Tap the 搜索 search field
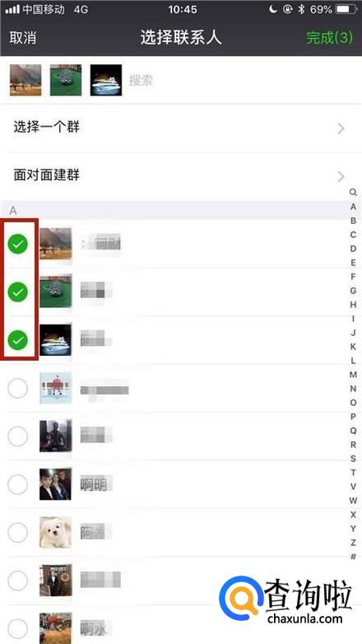This screenshot has width=362, height=644. (x=238, y=80)
